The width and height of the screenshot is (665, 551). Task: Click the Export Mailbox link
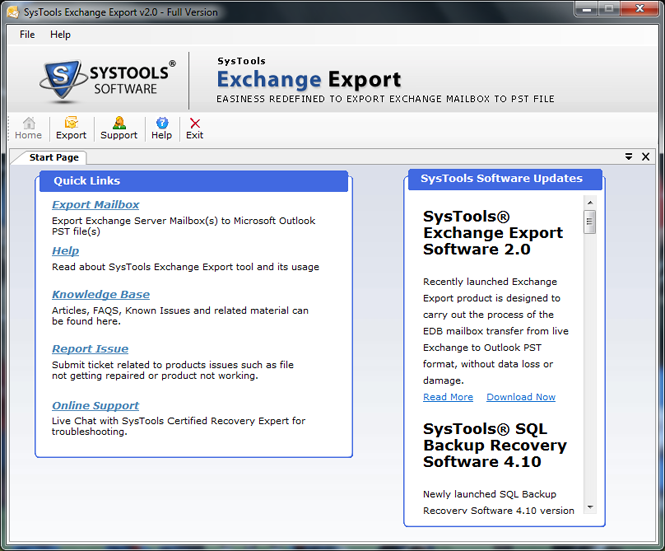pos(96,205)
